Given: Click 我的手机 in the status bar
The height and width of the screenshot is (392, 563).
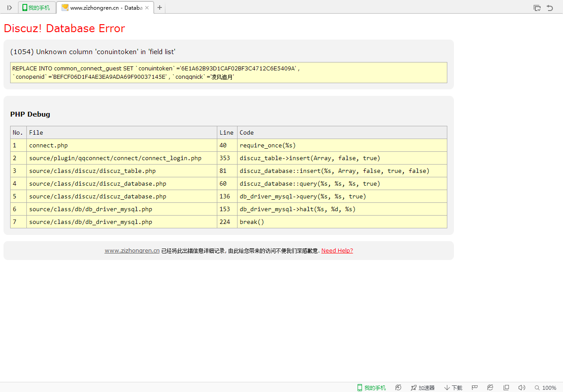Looking at the screenshot, I should 371,388.
